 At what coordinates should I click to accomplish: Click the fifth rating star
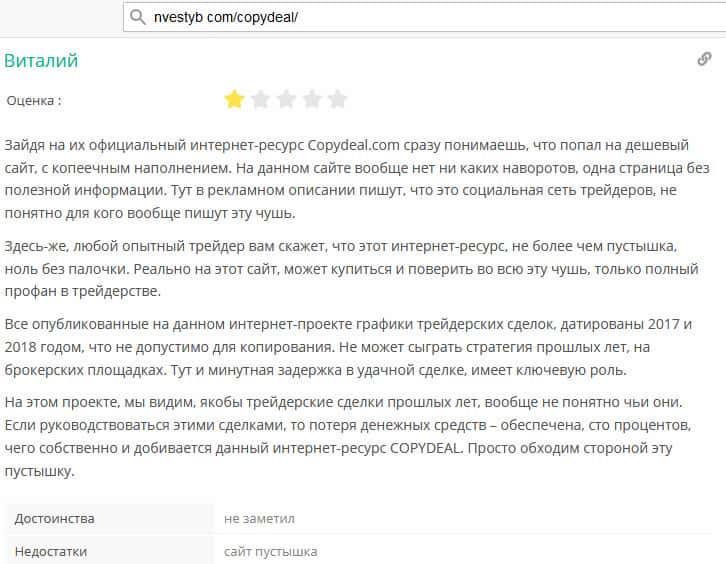pos(338,99)
